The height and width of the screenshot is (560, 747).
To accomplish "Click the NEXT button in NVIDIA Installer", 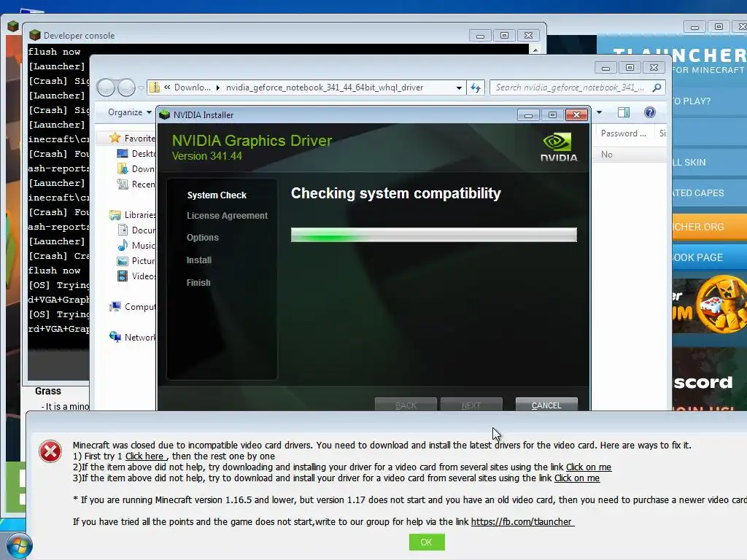I will tap(471, 405).
